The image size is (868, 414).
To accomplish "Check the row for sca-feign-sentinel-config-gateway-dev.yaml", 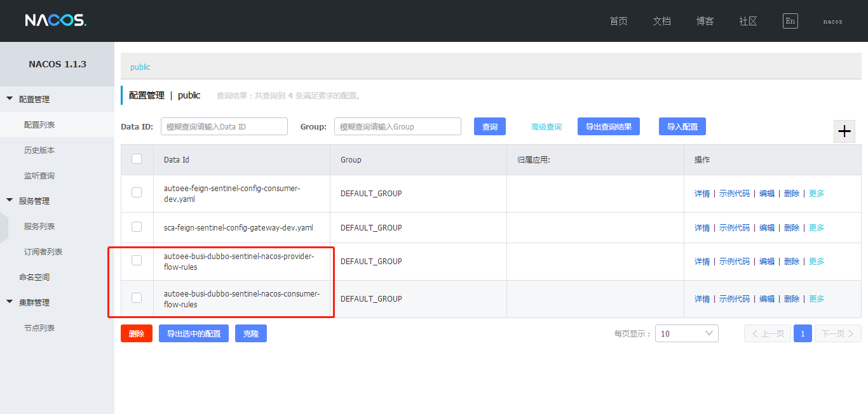I will click(137, 227).
